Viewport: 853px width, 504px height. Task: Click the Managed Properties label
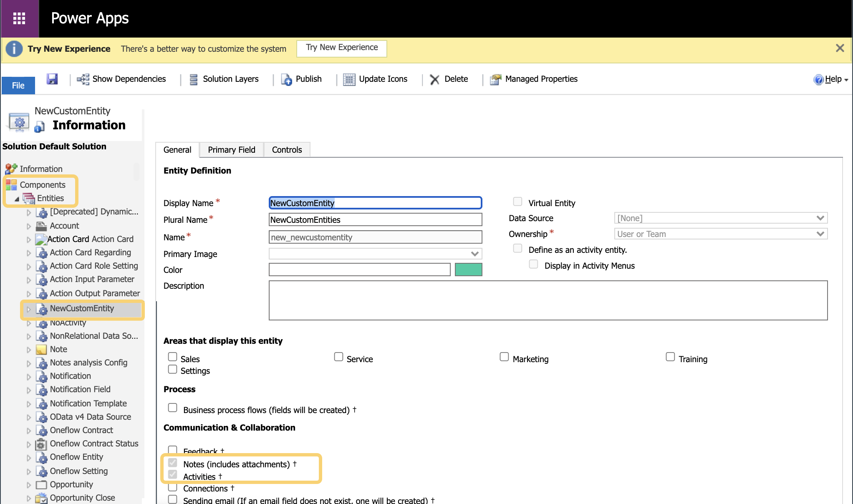(x=541, y=79)
